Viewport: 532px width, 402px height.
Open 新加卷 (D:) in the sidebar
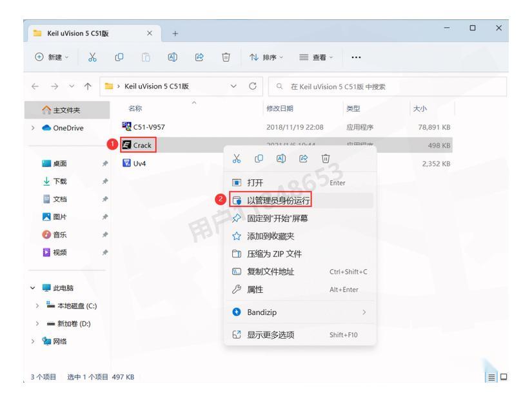[x=69, y=323]
